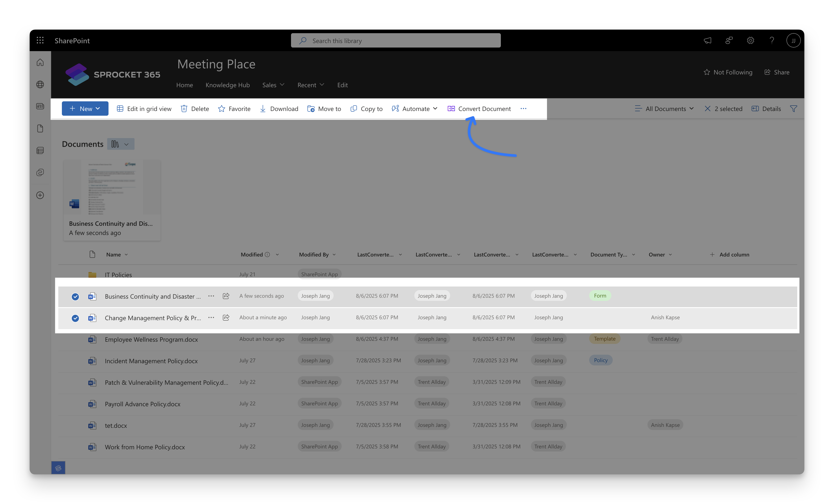Click the Home icon in left sidebar
This screenshot has width=834, height=504.
[40, 62]
